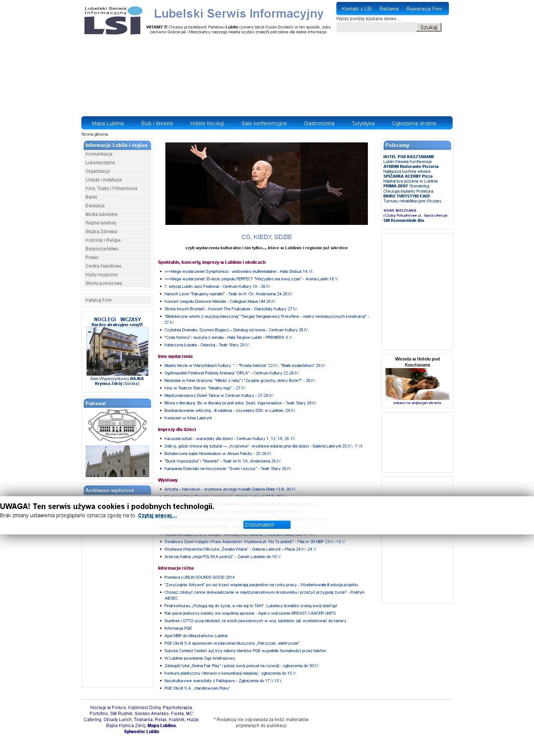Image resolution: width=534 pixels, height=756 pixels.
Task: Select Gastronomia in the navigation bar
Action: pos(319,123)
